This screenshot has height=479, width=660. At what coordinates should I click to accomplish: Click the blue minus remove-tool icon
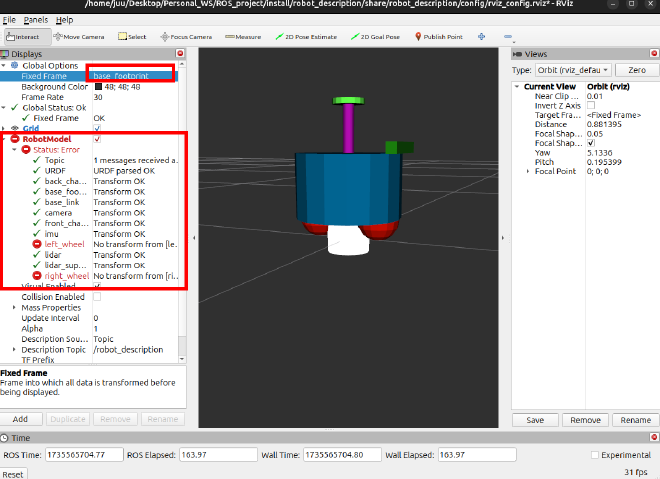[x=508, y=37]
